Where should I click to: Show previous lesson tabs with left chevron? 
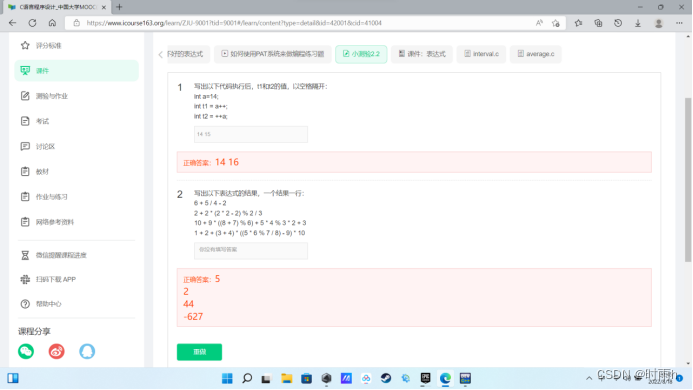point(160,54)
